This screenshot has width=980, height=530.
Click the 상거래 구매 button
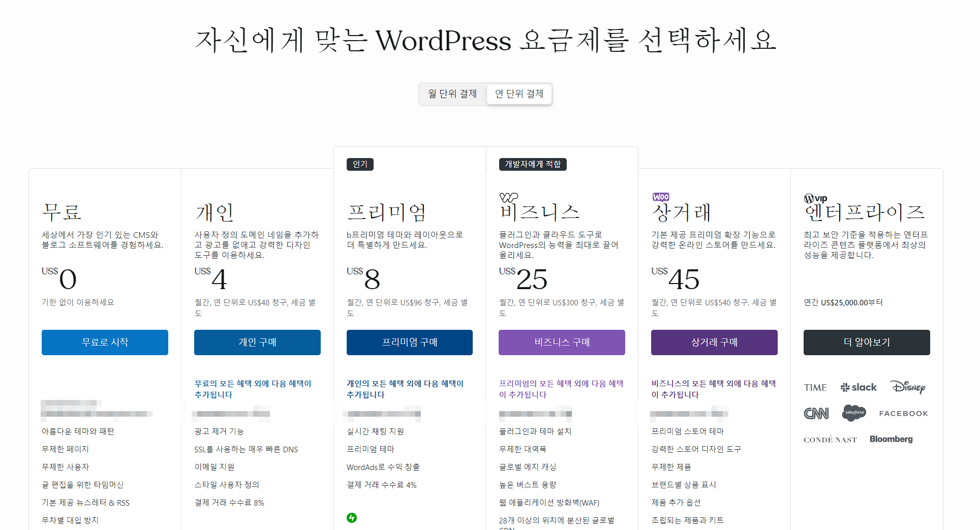coord(714,342)
